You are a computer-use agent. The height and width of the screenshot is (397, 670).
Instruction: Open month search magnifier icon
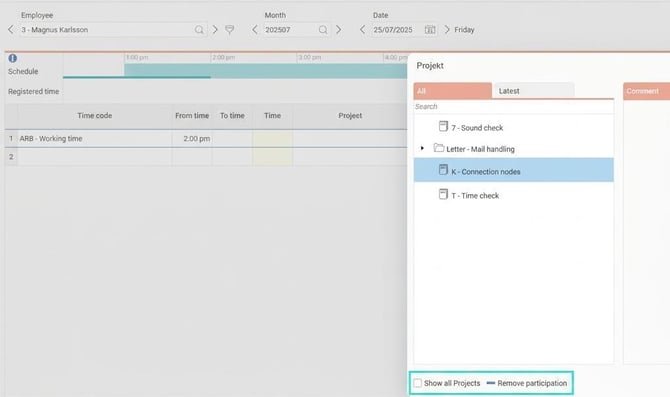(323, 29)
